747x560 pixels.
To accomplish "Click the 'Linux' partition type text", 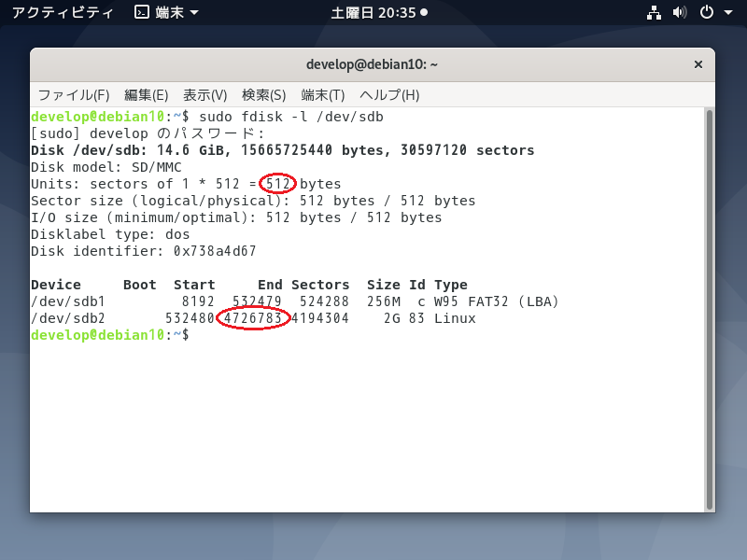I will [455, 318].
